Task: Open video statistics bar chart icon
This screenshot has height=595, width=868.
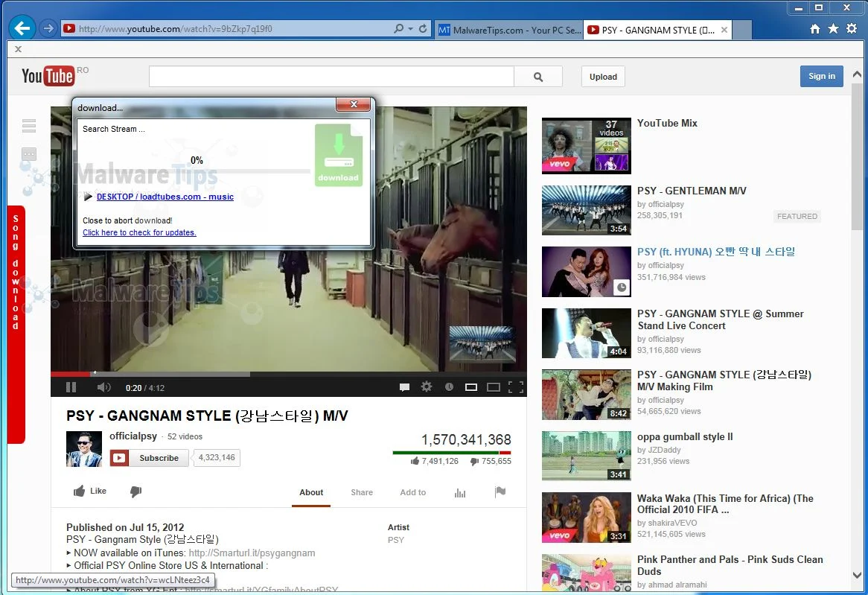Action: [460, 492]
